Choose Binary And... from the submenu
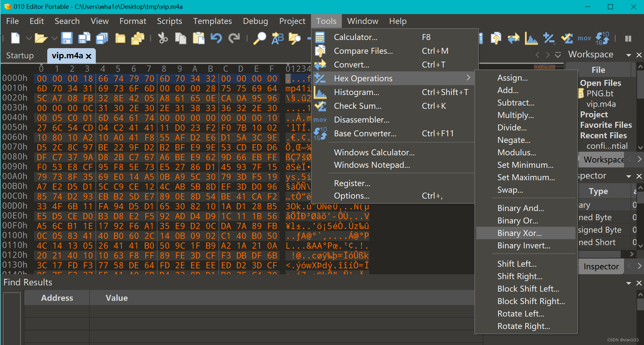The height and width of the screenshot is (345, 644). click(526, 208)
